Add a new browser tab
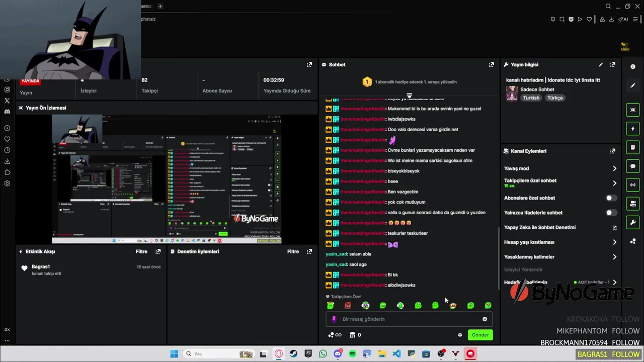 click(x=160, y=6)
